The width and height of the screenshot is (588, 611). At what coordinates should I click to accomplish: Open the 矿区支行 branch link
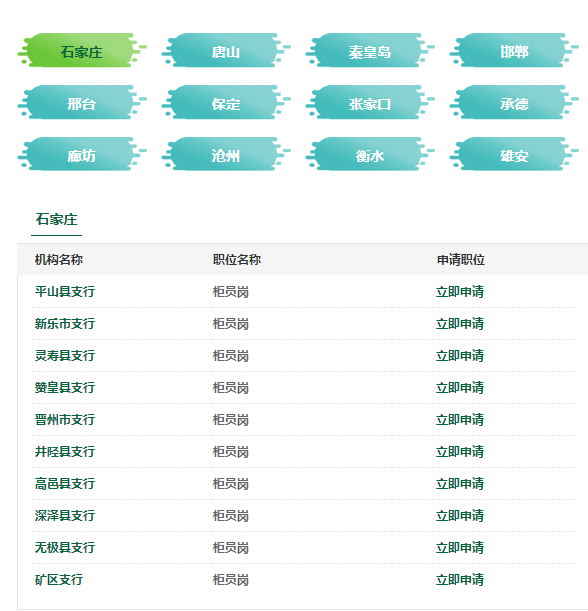(x=59, y=580)
